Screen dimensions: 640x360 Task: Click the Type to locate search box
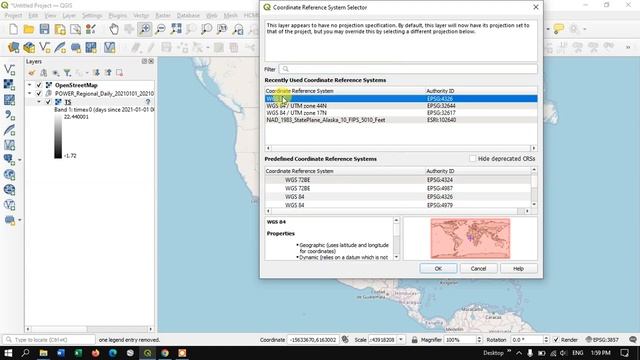[x=49, y=340]
